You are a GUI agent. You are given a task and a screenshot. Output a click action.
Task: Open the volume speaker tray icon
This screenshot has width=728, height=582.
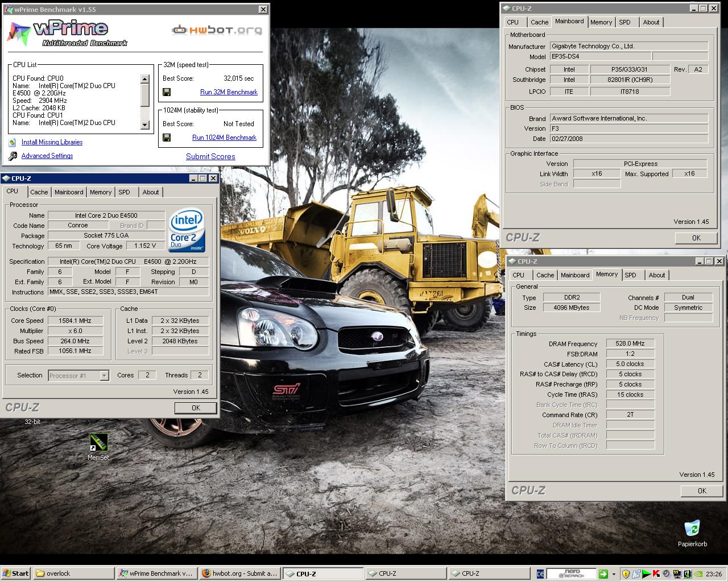(x=667, y=574)
